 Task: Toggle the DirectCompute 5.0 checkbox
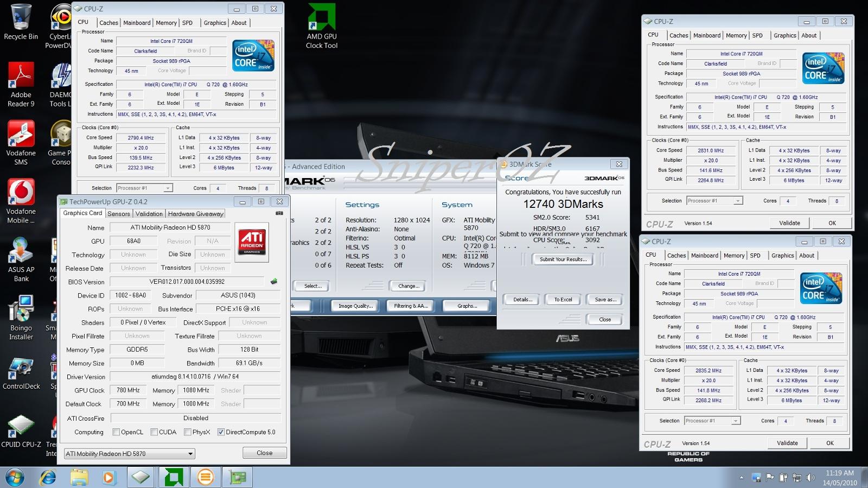[221, 432]
